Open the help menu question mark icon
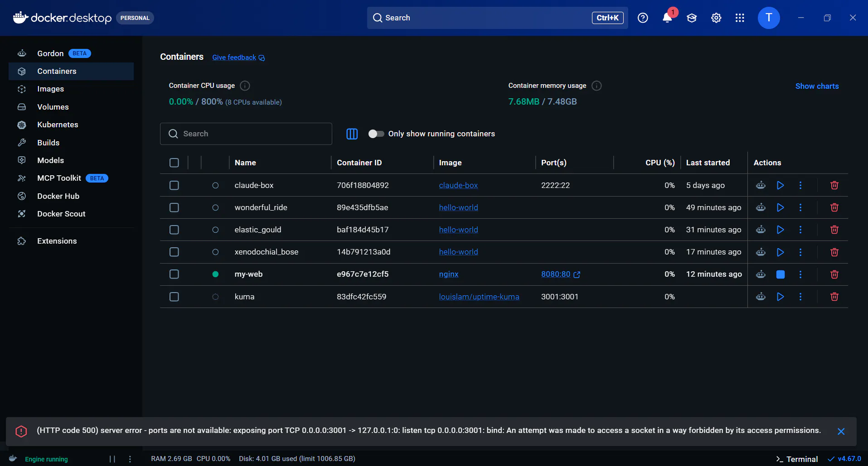868x466 pixels. 643,18
